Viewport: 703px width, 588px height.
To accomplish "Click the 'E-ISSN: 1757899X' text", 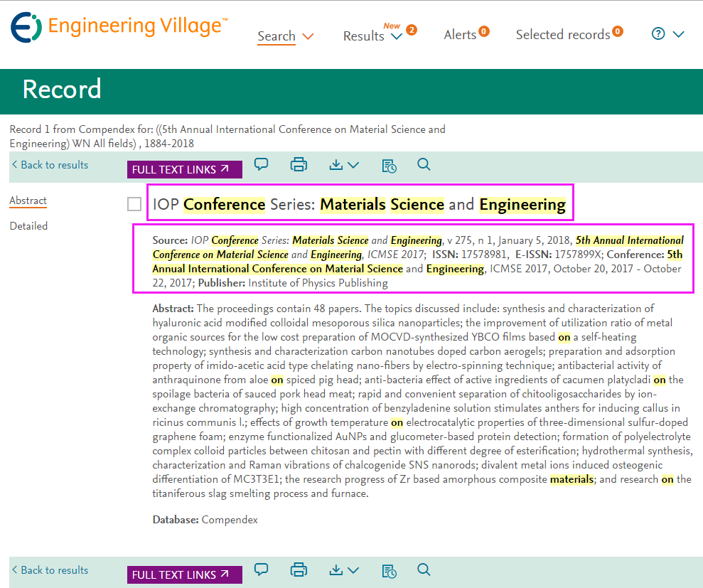I will [x=558, y=255].
